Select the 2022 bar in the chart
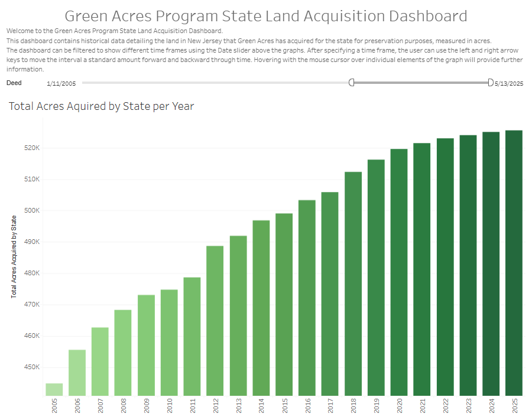 coord(445,267)
